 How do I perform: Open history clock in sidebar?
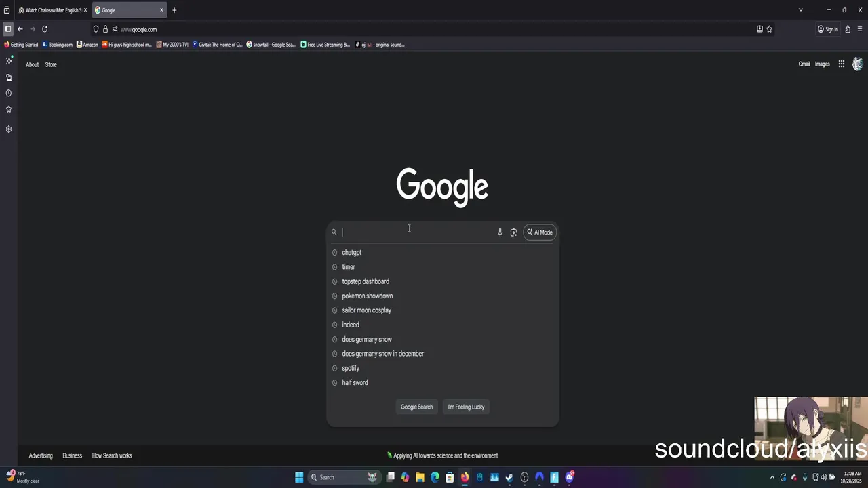(9, 93)
